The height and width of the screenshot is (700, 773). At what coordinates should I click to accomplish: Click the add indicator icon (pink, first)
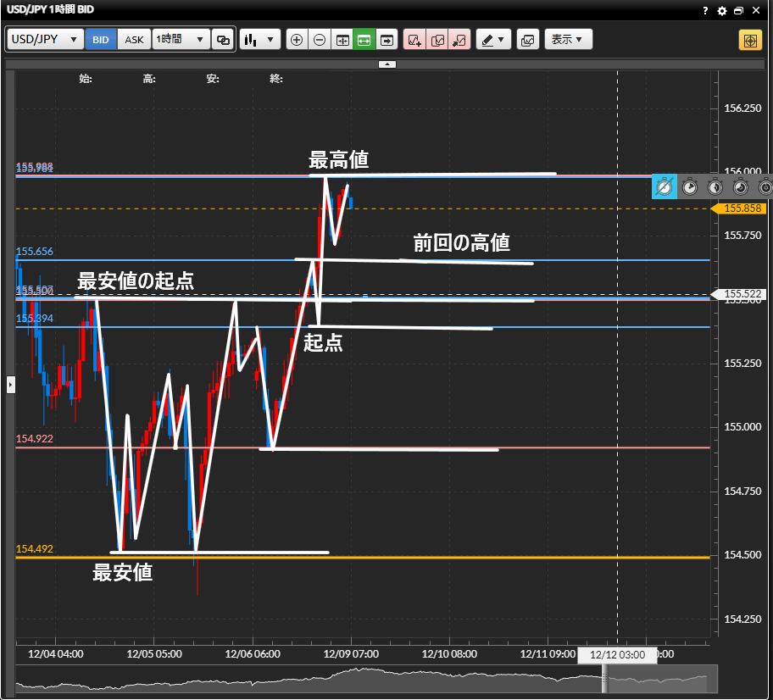414,40
